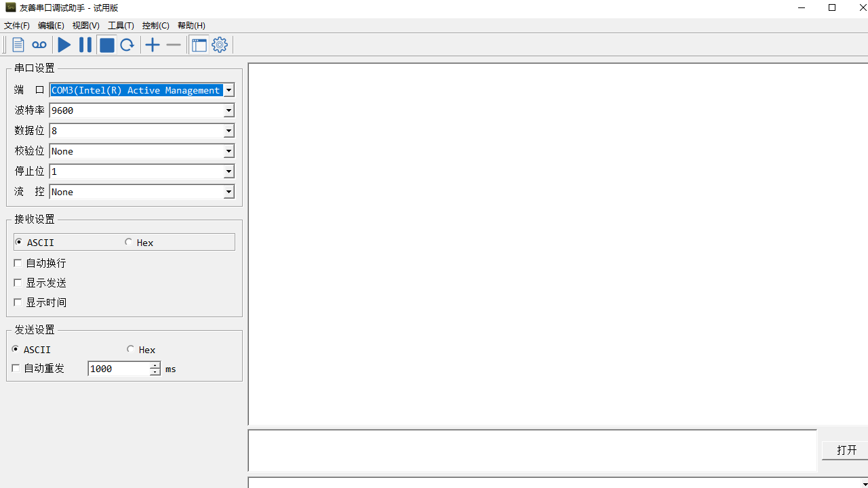This screenshot has width=868, height=488.
Task: Open the 端口 COM3 port dropdown
Action: pyautogui.click(x=229, y=90)
